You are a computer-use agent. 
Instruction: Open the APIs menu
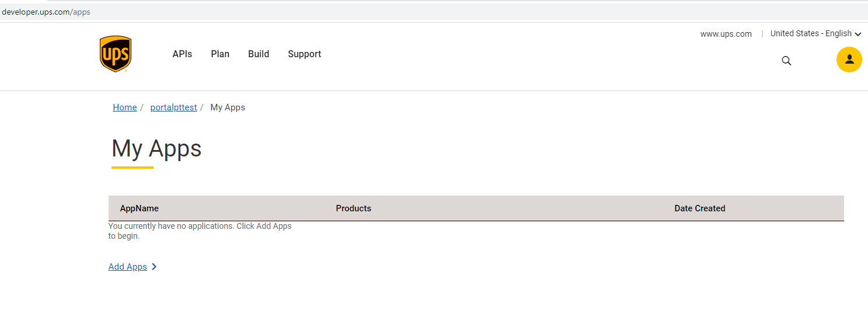182,54
